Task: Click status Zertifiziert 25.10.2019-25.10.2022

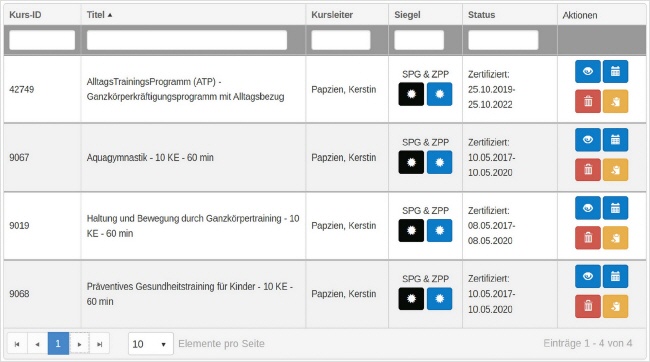Action: click(x=492, y=90)
